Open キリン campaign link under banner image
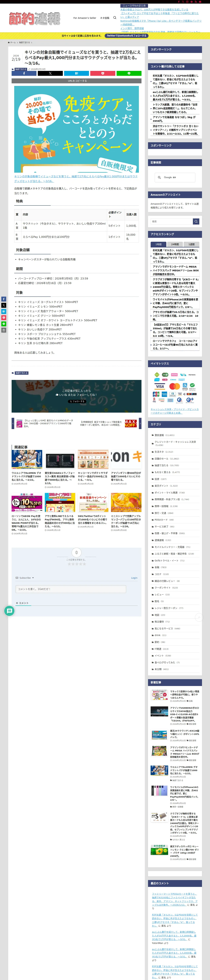This screenshot has width=210, height=980. click(76, 179)
